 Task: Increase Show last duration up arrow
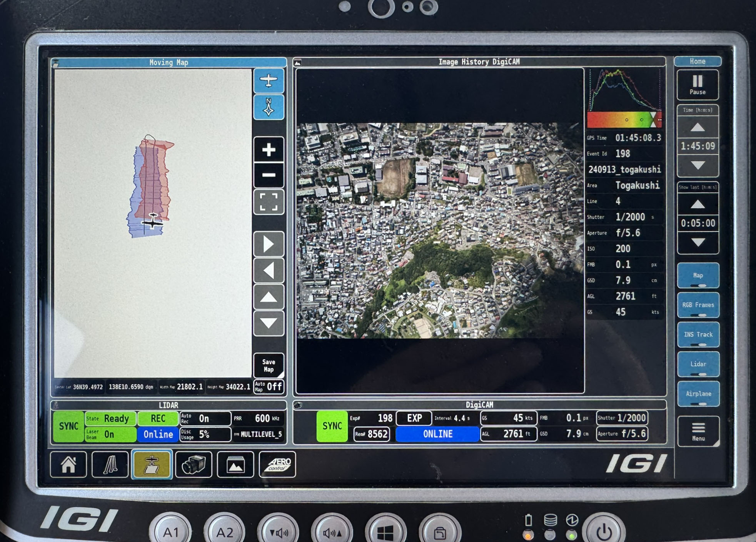click(698, 204)
